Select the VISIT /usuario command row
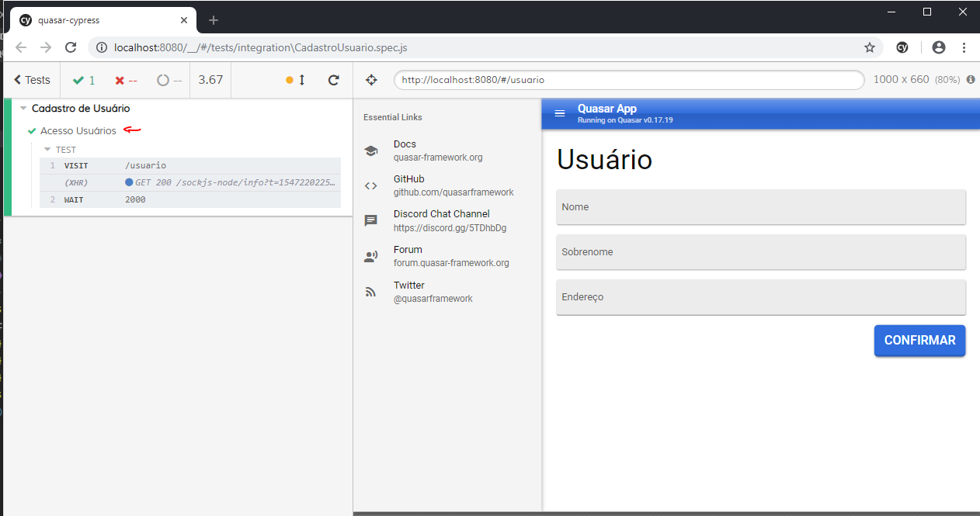 pyautogui.click(x=190, y=165)
